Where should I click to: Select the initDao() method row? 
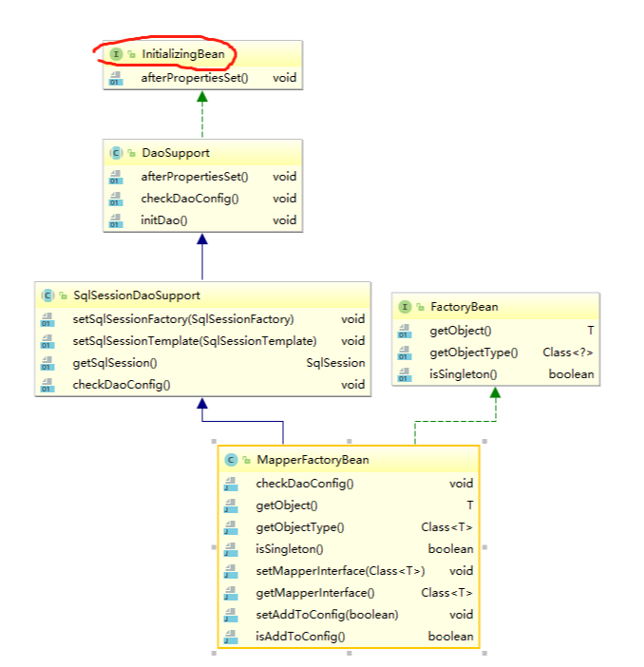tap(202, 220)
